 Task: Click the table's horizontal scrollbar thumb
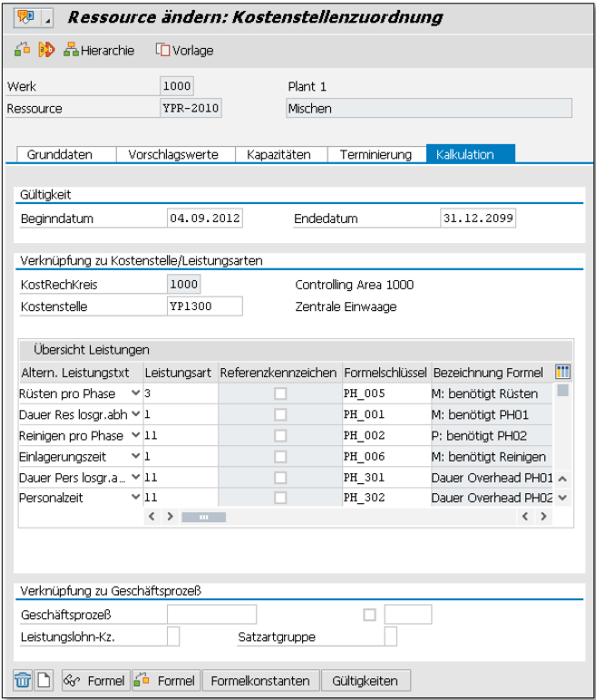[204, 517]
